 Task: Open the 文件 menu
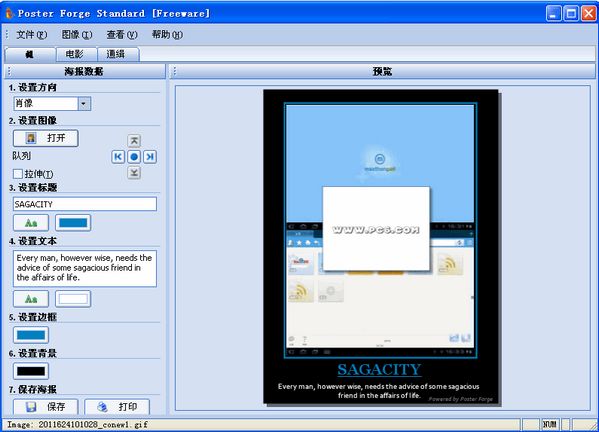click(x=31, y=35)
